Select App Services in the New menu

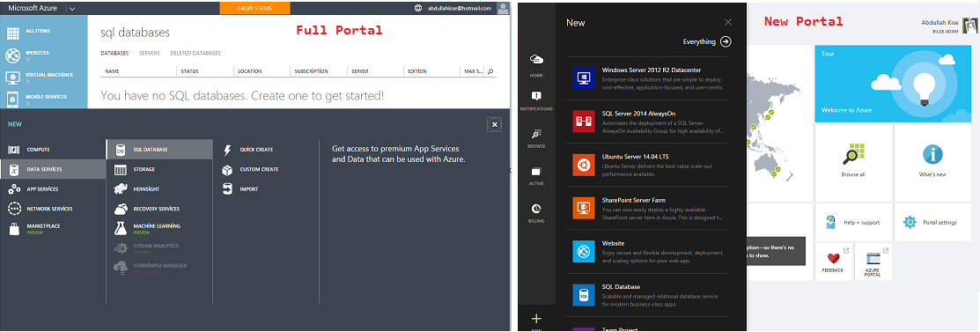tap(53, 188)
